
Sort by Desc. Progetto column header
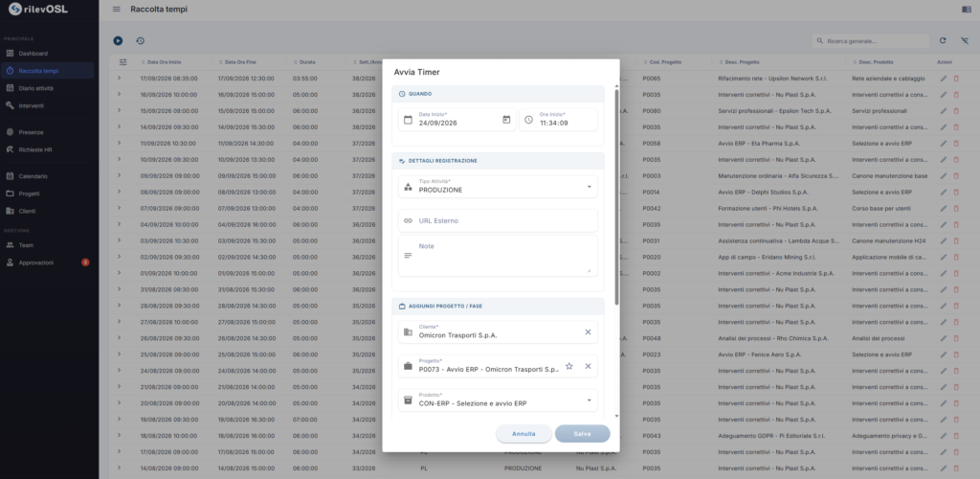[743, 62]
